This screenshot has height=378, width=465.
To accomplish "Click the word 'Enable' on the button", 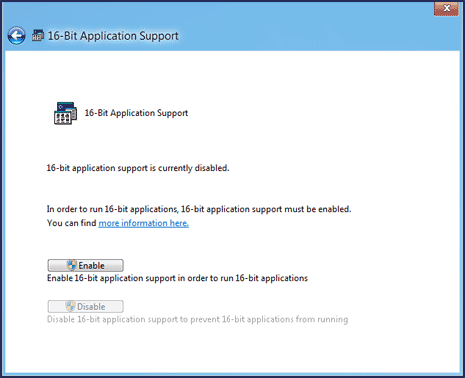I will pos(91,266).
